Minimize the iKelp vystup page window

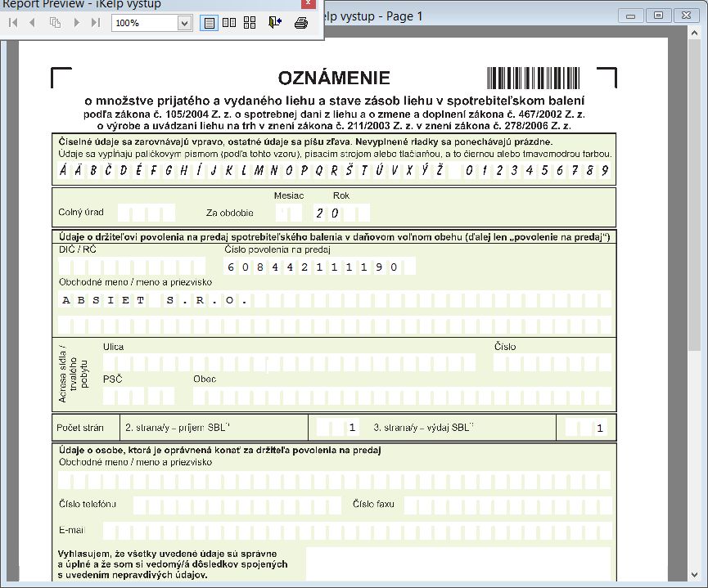coord(630,16)
